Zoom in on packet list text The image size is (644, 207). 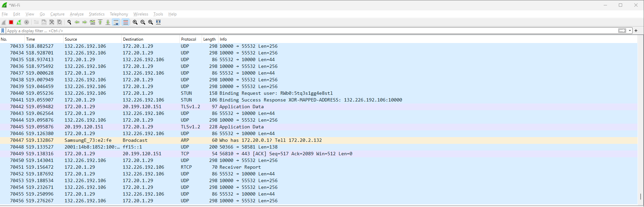coord(135,22)
